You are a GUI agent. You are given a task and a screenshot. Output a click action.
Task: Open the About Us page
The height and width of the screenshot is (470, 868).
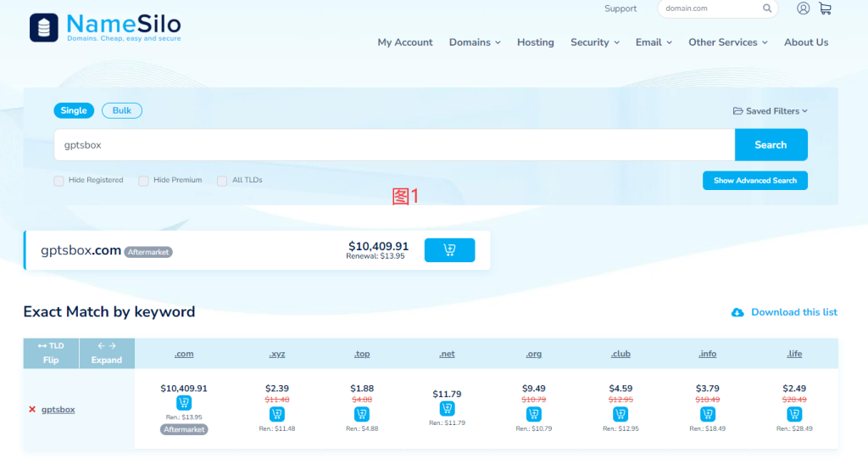[806, 42]
